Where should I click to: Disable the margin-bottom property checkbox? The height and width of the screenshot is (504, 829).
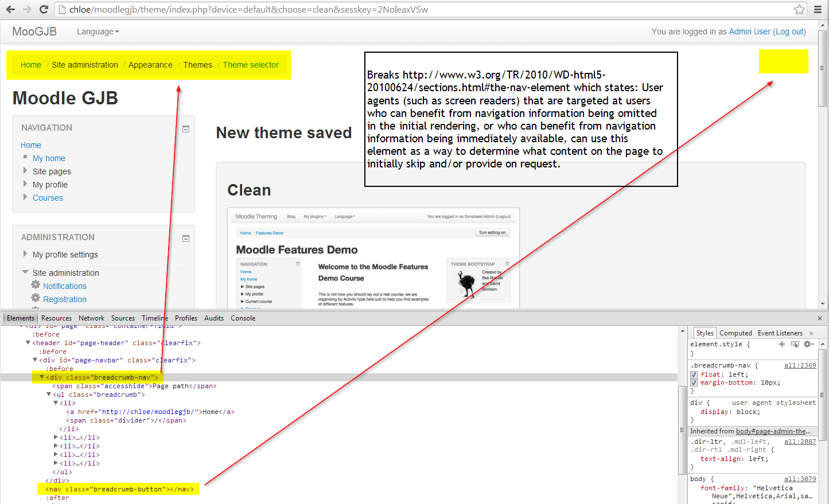(x=694, y=382)
